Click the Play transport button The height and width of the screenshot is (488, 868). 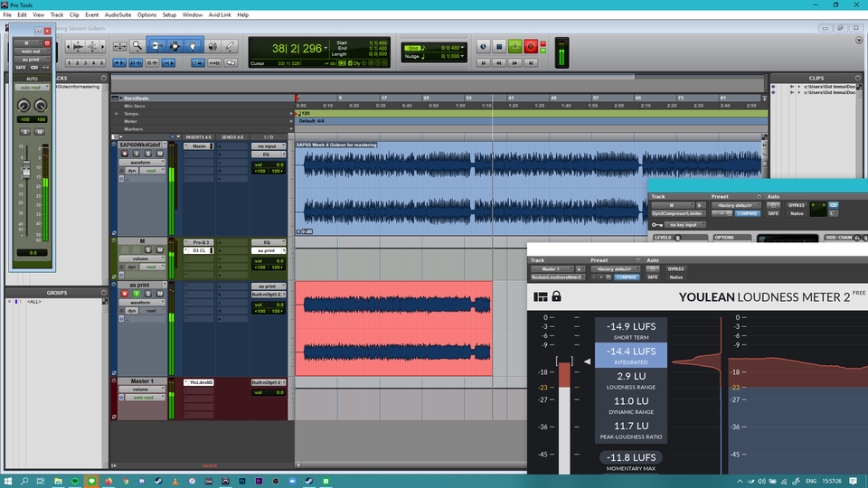pos(514,47)
